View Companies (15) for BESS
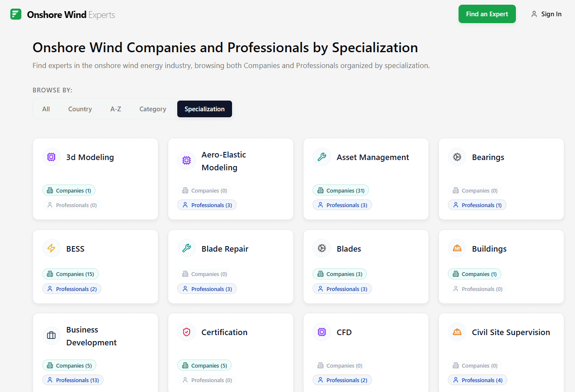This screenshot has height=392, width=575. pyautogui.click(x=71, y=274)
